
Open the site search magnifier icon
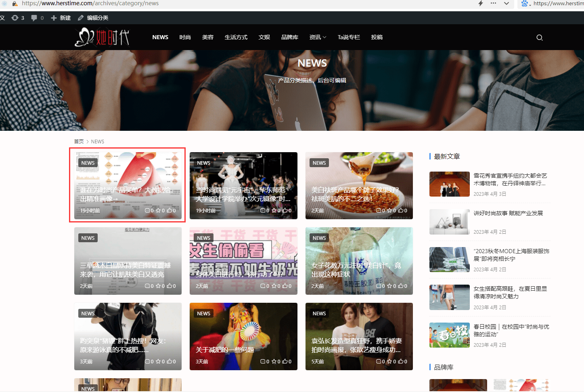pos(539,38)
